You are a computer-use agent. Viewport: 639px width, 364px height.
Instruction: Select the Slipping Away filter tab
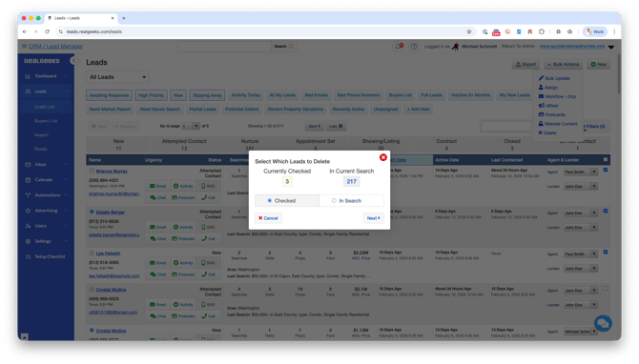(x=207, y=95)
